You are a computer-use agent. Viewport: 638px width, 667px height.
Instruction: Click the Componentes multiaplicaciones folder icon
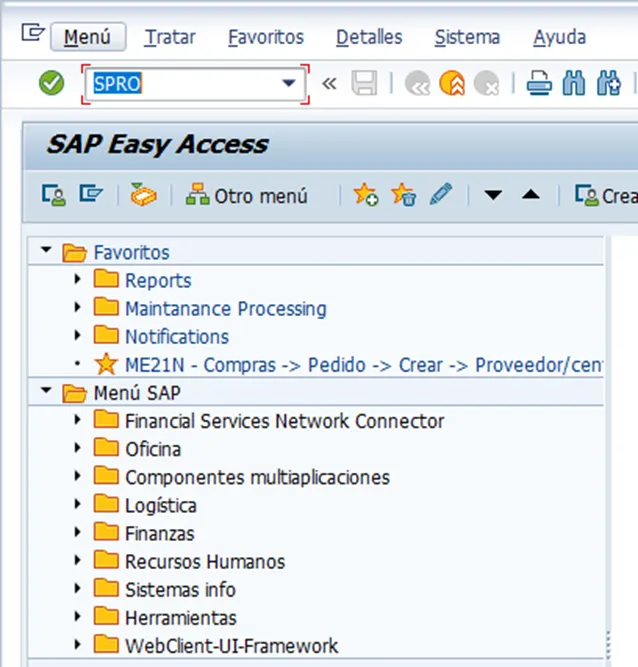[x=106, y=475]
